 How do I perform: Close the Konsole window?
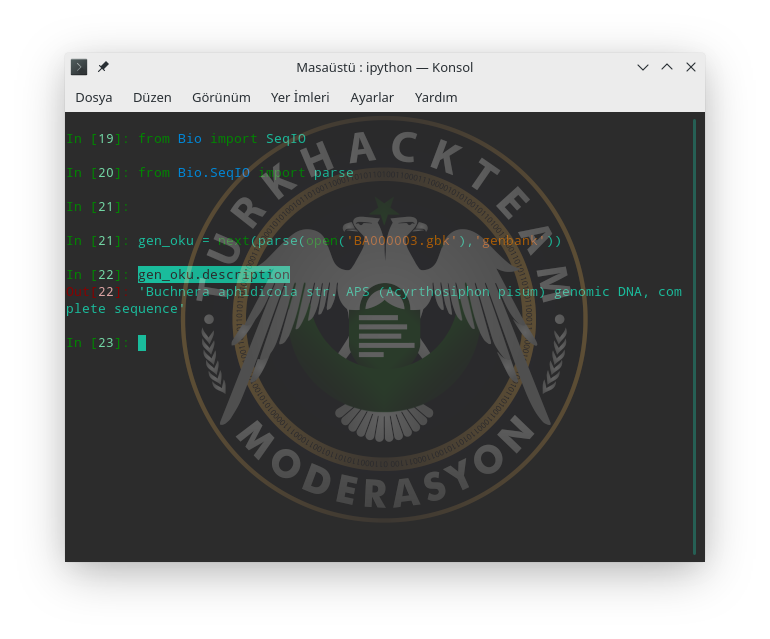click(691, 67)
